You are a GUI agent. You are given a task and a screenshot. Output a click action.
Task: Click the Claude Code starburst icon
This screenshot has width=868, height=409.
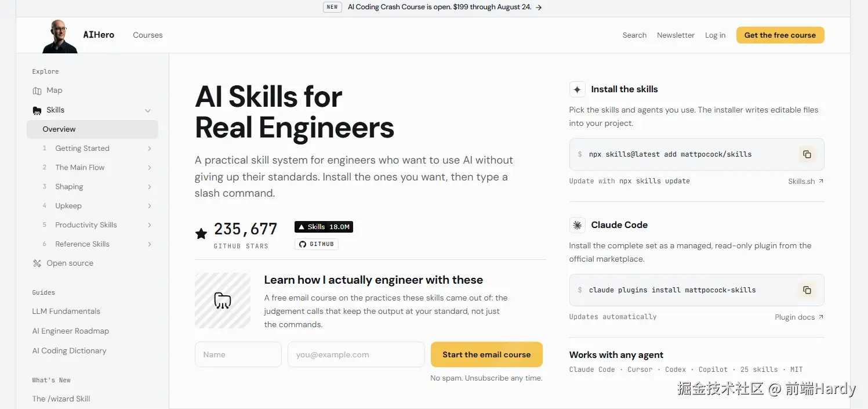pyautogui.click(x=577, y=225)
